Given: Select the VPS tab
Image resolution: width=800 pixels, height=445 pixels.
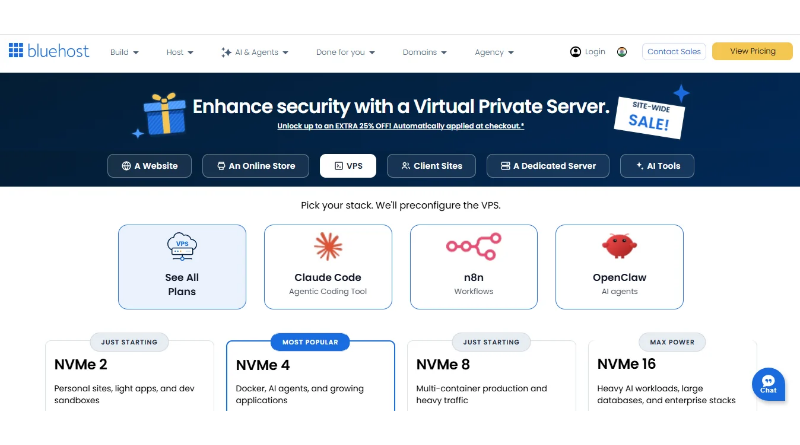Looking at the screenshot, I should (348, 166).
